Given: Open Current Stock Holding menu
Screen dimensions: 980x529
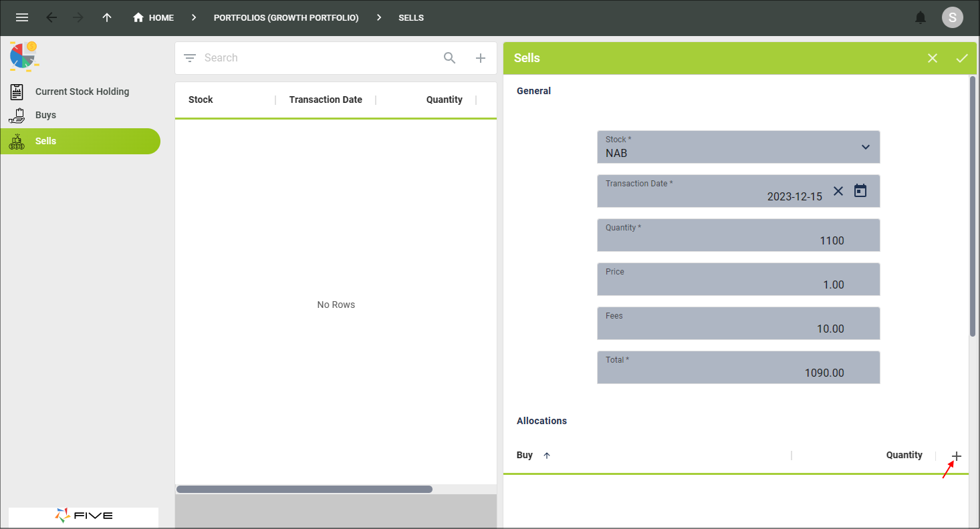Looking at the screenshot, I should pos(80,92).
